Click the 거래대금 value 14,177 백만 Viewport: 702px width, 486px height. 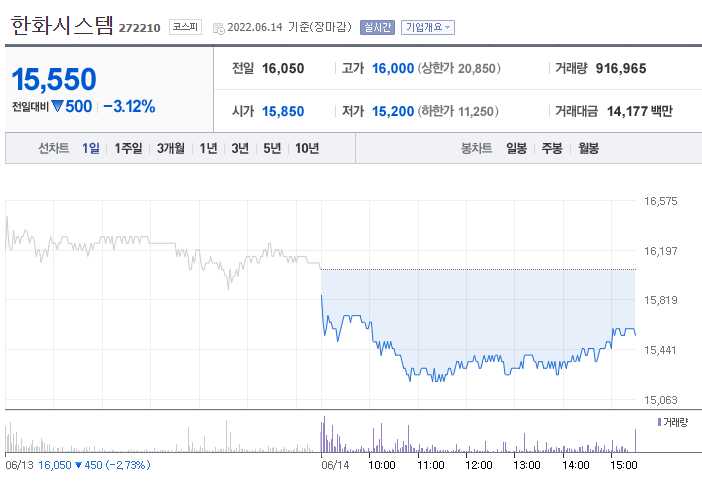[x=640, y=111]
